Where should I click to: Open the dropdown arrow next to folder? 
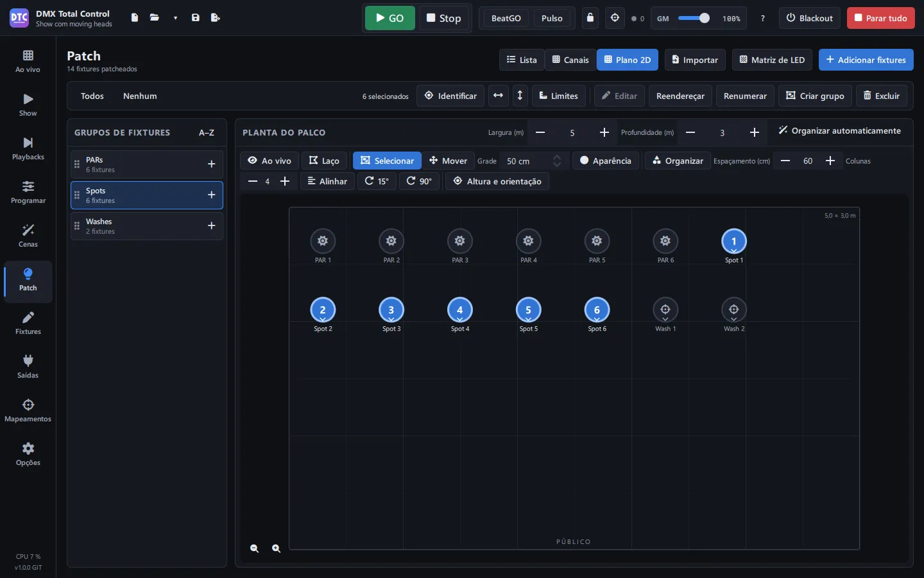point(175,18)
